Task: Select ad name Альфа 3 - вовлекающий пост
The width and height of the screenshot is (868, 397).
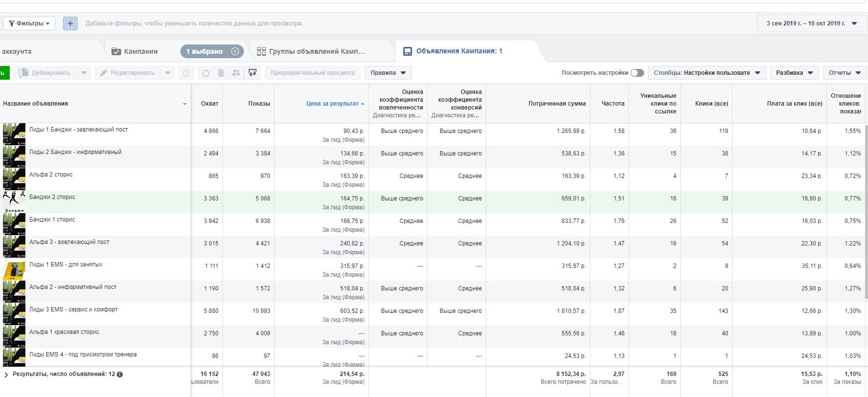Action: pyautogui.click(x=69, y=242)
